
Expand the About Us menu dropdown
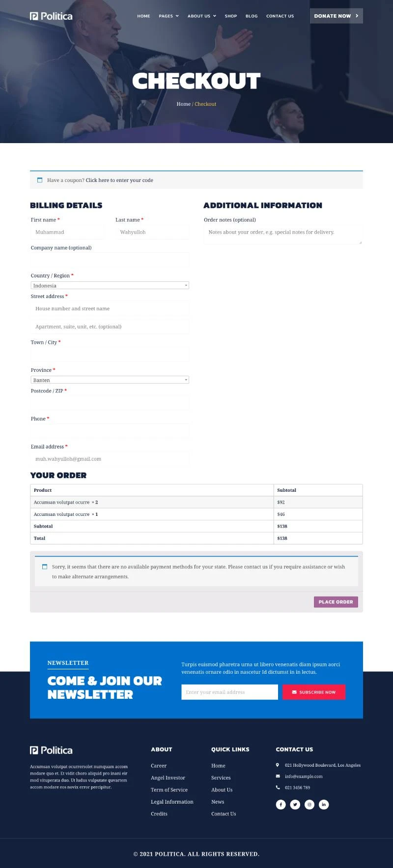[x=201, y=16]
